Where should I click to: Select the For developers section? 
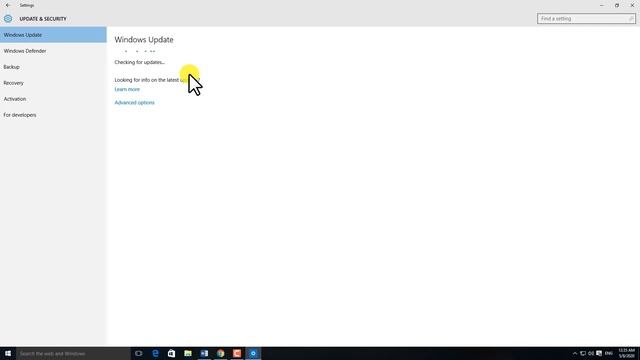click(53, 115)
